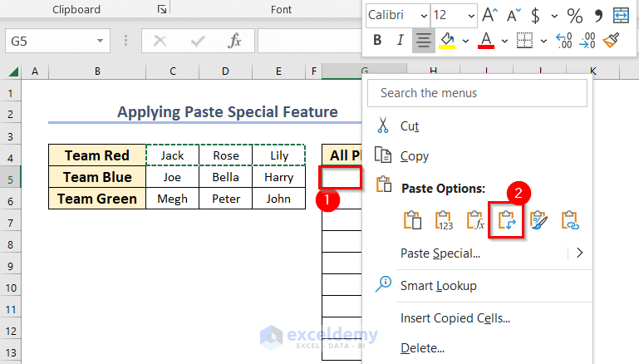Select Copy from the context menu
This screenshot has height=364, width=639.
(414, 156)
